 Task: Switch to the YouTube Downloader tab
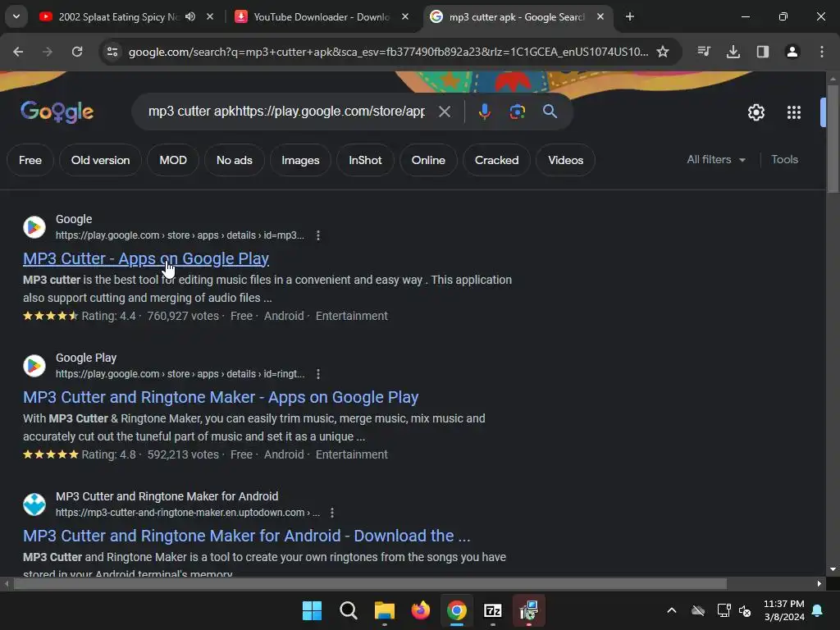point(322,16)
